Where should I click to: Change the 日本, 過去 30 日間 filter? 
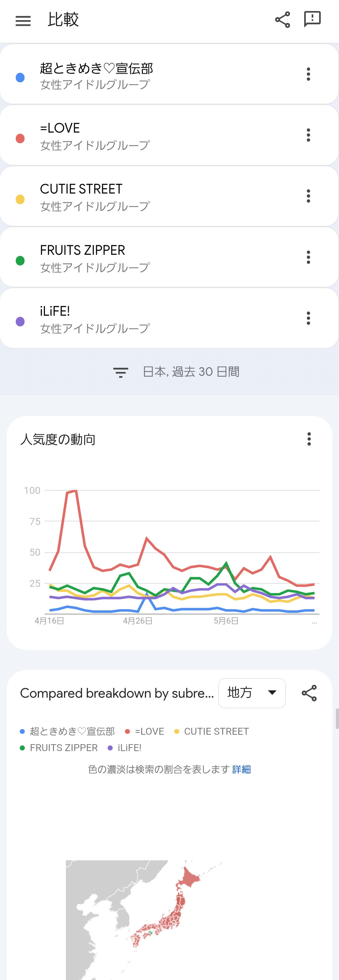click(x=176, y=372)
